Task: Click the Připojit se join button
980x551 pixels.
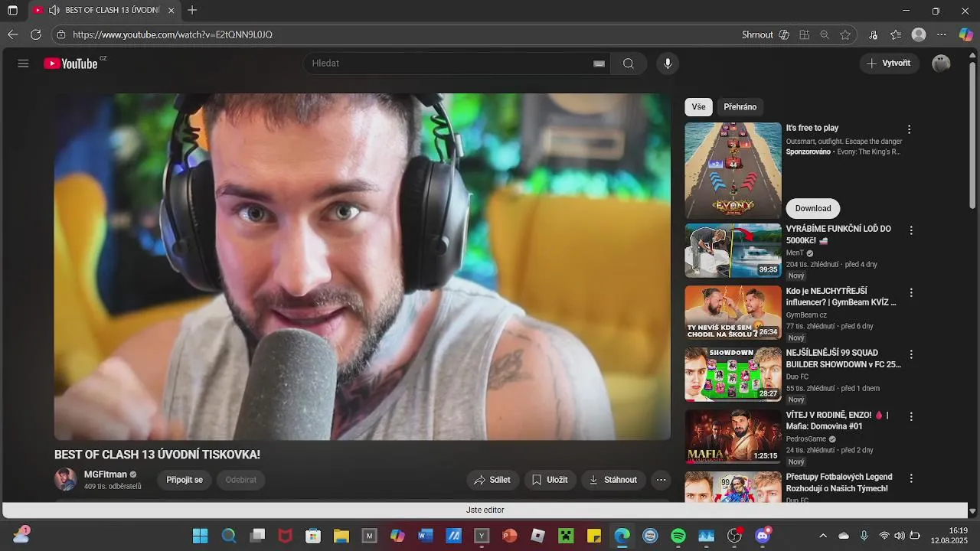Action: point(185,480)
